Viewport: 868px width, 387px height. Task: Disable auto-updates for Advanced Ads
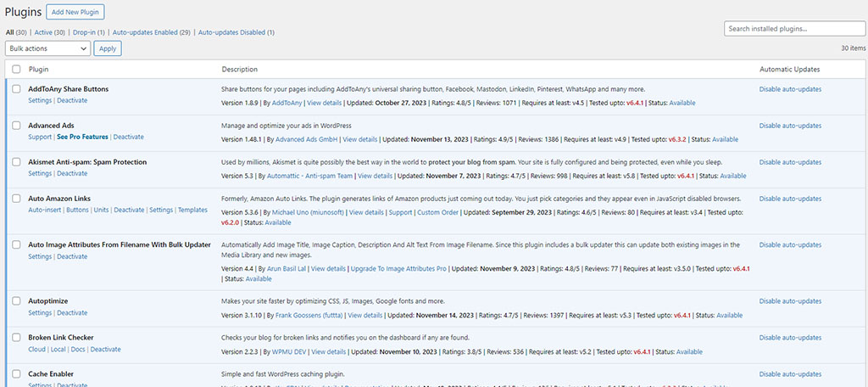(x=790, y=126)
